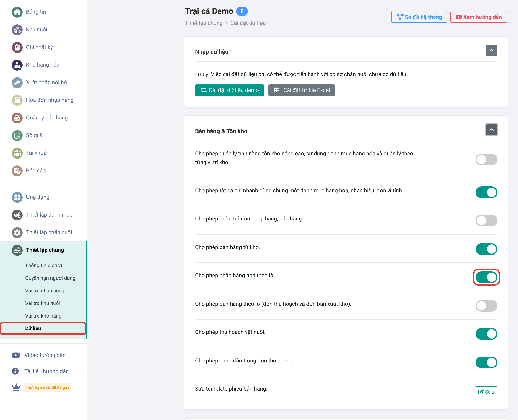The image size is (518, 420).
Task: Open the Bảng tin home icon
Action: [x=17, y=12]
